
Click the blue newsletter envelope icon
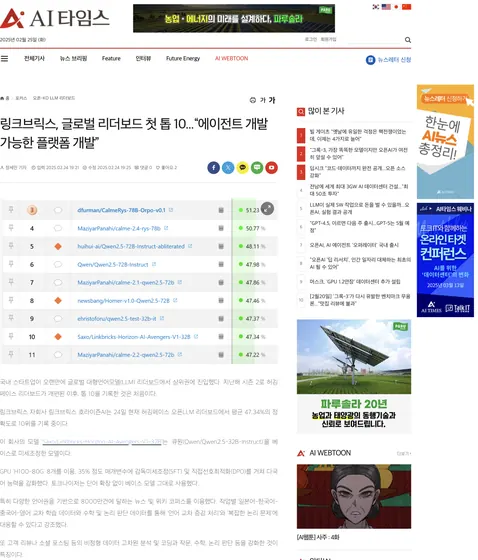(370, 60)
